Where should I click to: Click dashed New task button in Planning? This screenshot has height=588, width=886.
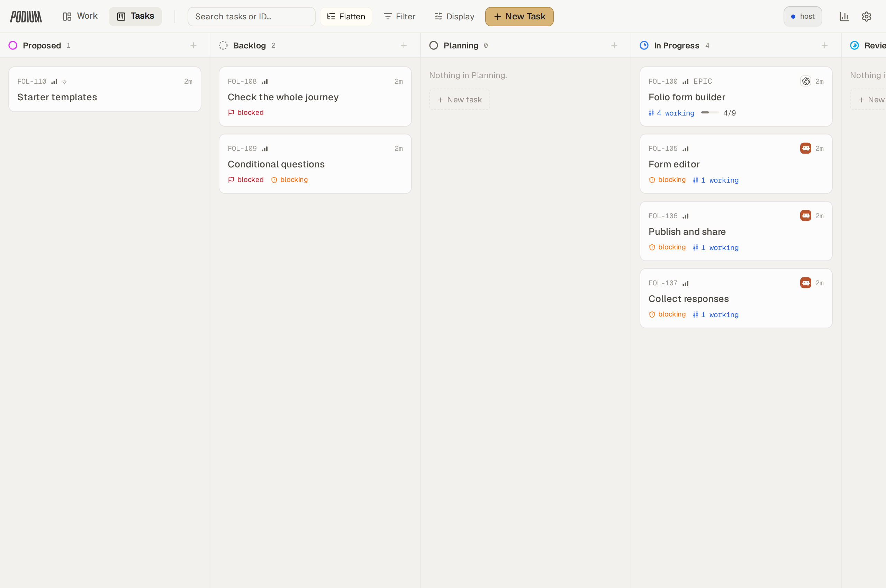pyautogui.click(x=460, y=99)
